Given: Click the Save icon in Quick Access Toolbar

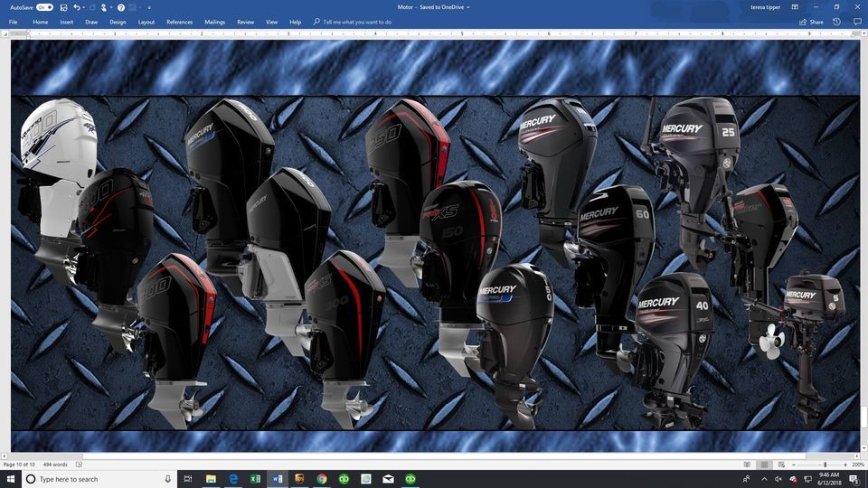Looking at the screenshot, I should (63, 7).
